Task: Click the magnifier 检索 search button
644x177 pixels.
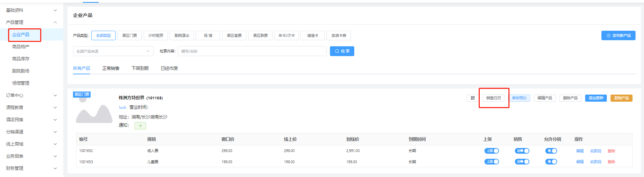Action: 342,51
